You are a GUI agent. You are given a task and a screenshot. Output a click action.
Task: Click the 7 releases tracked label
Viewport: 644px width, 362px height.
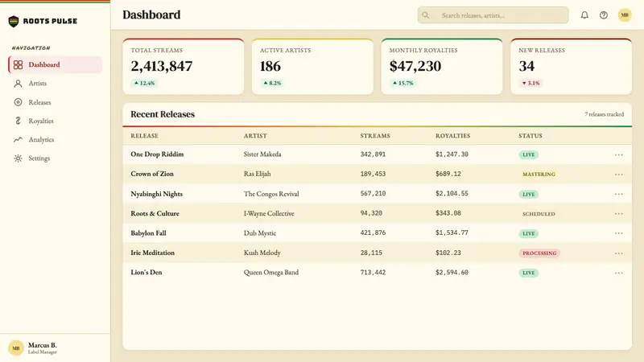pos(604,114)
